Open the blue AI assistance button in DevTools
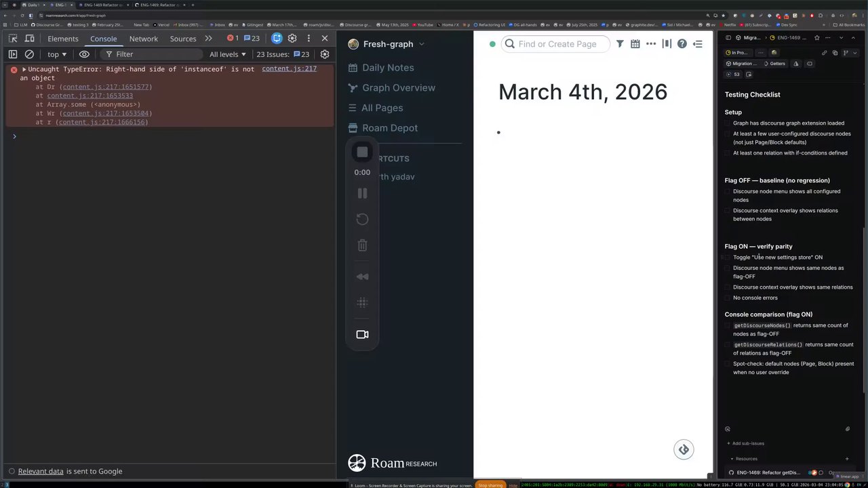Screen dimensions: 868x488 click(x=277, y=39)
